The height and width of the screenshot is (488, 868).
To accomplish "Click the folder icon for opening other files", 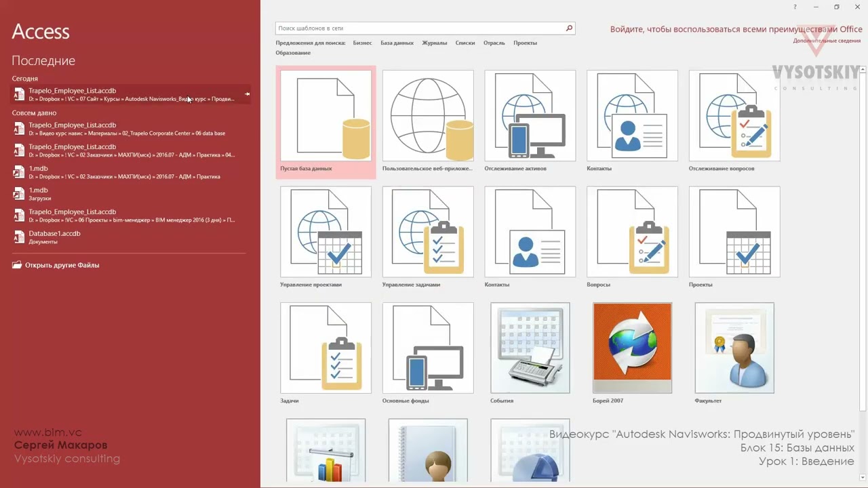I will coord(17,265).
